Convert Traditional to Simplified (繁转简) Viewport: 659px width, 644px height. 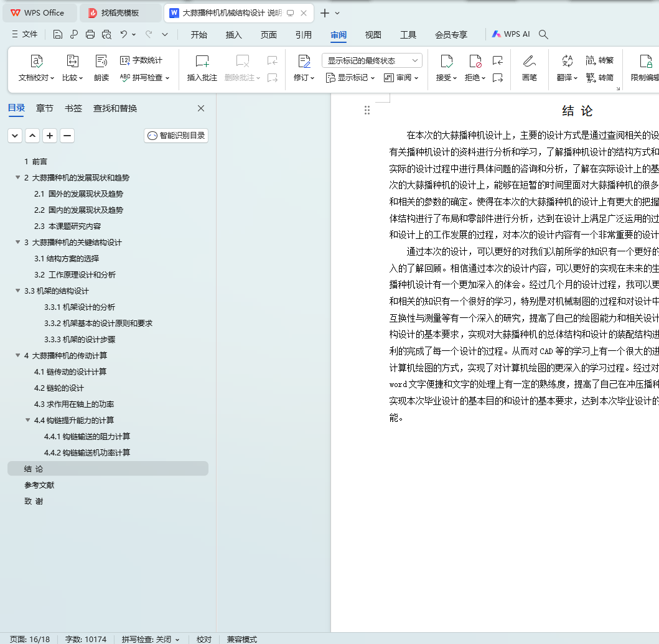[600, 78]
